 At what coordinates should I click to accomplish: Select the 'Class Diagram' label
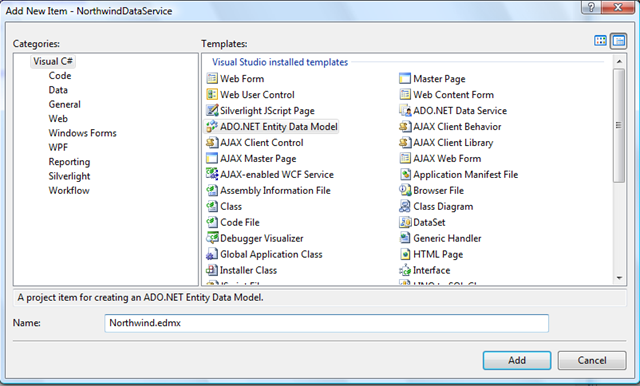tap(443, 206)
